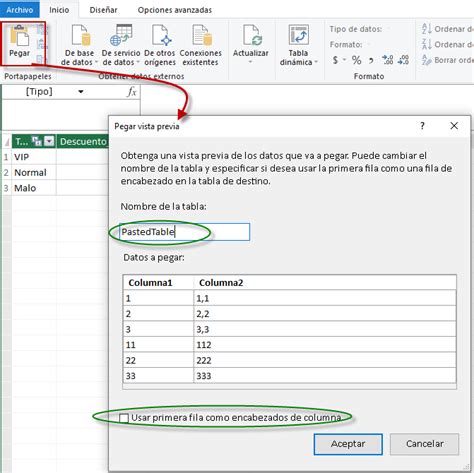Click the Nombre de la tabla field
The image size is (474, 473).
pos(184,232)
